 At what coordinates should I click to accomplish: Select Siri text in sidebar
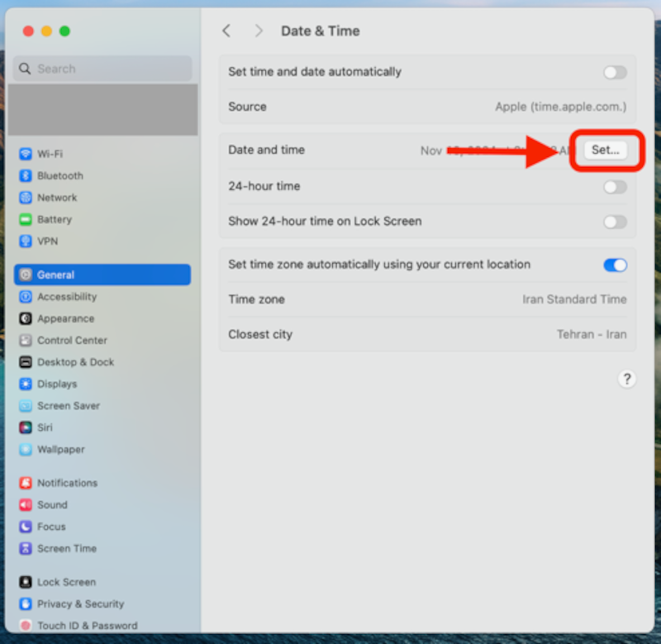click(45, 427)
